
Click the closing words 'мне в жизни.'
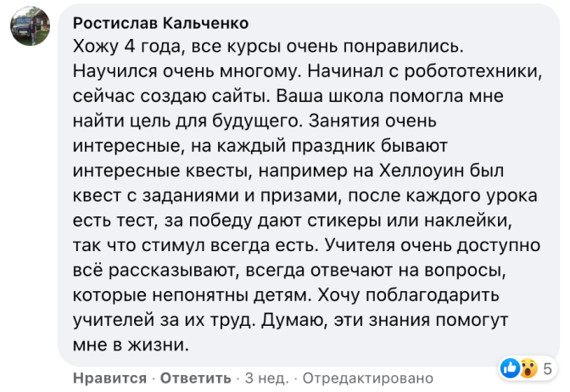click(131, 344)
